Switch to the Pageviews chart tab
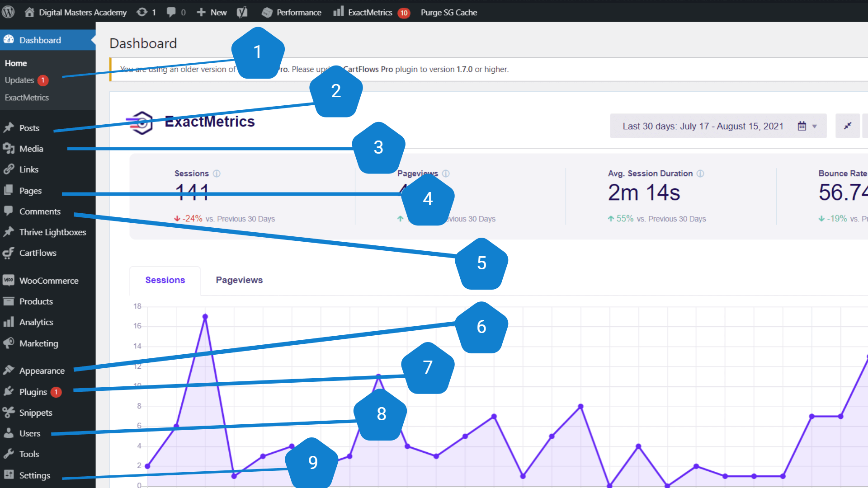The height and width of the screenshot is (488, 868). [239, 280]
